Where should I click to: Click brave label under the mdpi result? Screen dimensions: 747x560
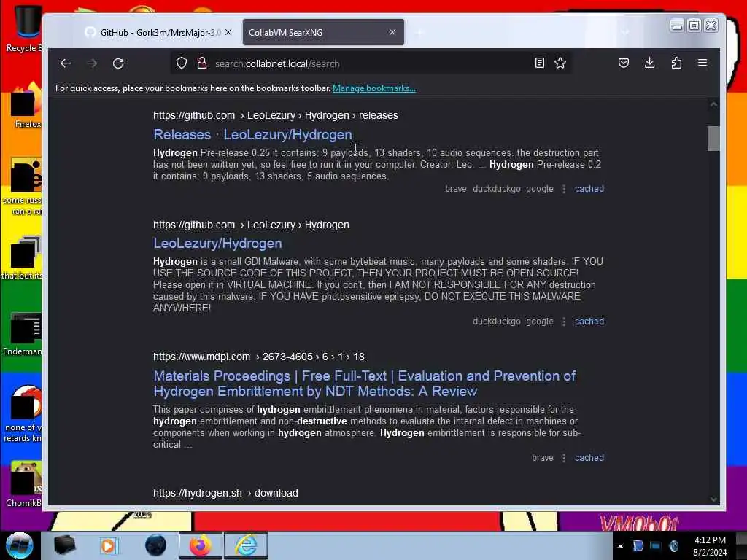(543, 458)
